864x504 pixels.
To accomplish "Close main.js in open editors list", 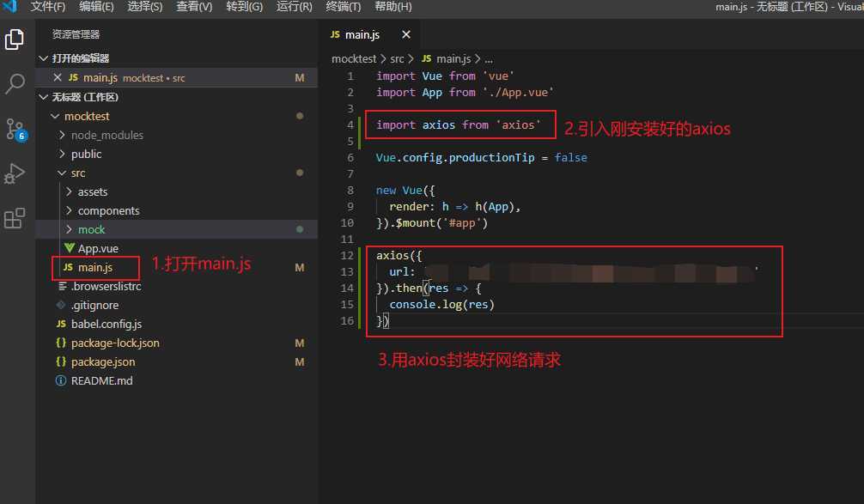I will pos(58,77).
